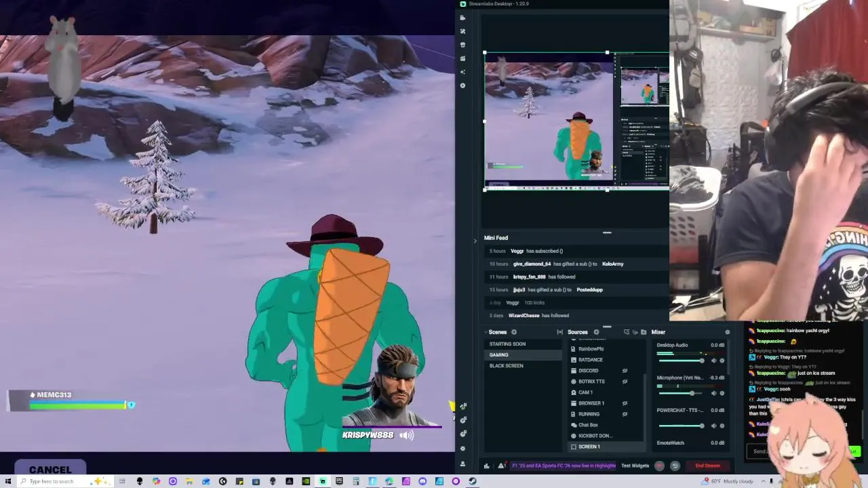Select RATDANCE source
The image size is (868, 488).
604,360
